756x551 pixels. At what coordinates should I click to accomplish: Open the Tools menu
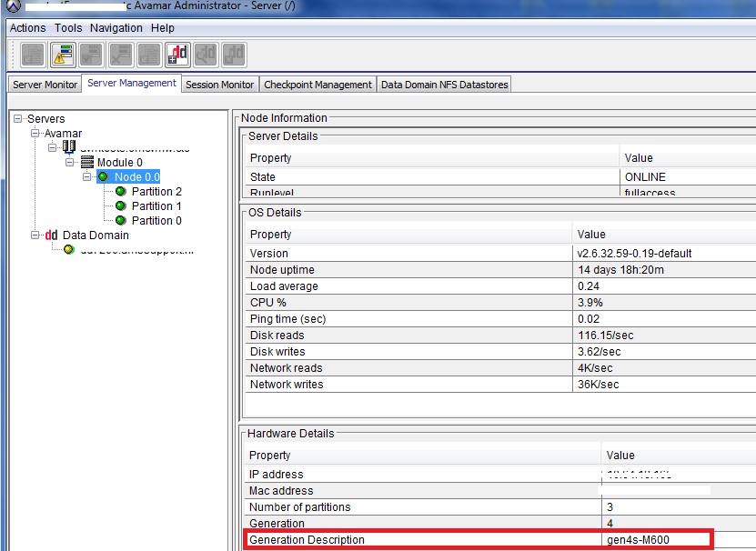[x=68, y=28]
